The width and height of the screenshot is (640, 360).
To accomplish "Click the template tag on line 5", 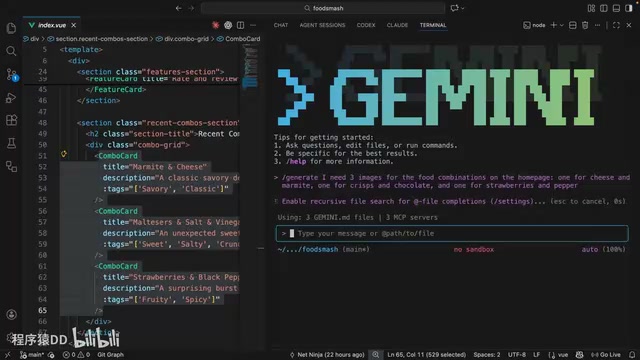I will pos(81,49).
